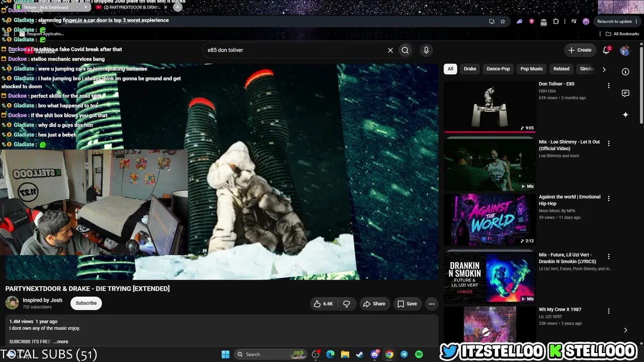Screen dimensions: 644x362
Task: Select the Dance-Pop filter chip
Action: click(498, 69)
